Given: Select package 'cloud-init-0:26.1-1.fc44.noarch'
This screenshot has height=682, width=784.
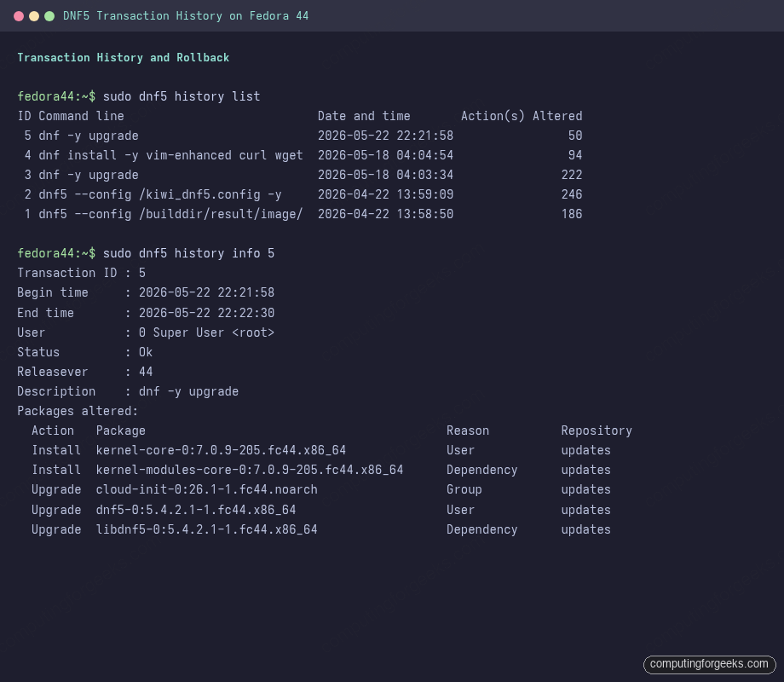Looking at the screenshot, I should click(x=206, y=489).
